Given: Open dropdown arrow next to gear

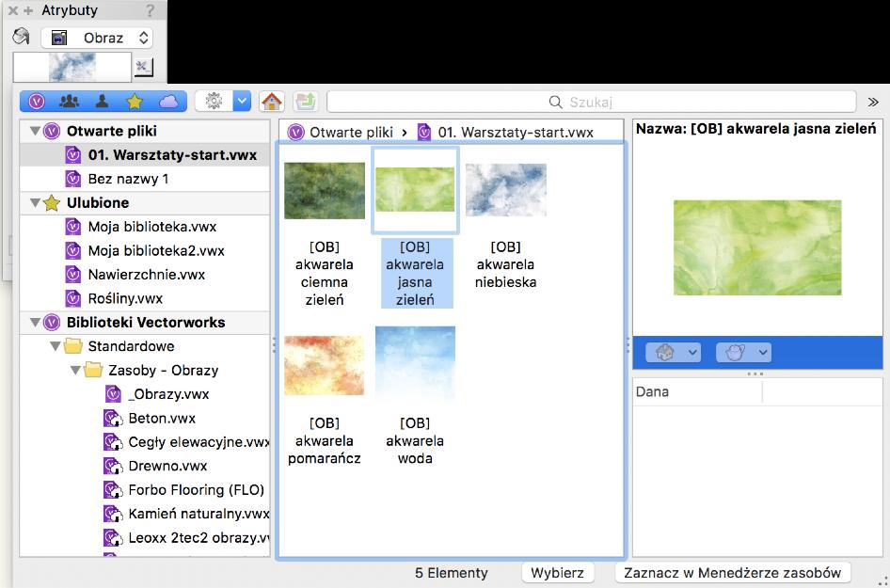Looking at the screenshot, I should pyautogui.click(x=242, y=102).
